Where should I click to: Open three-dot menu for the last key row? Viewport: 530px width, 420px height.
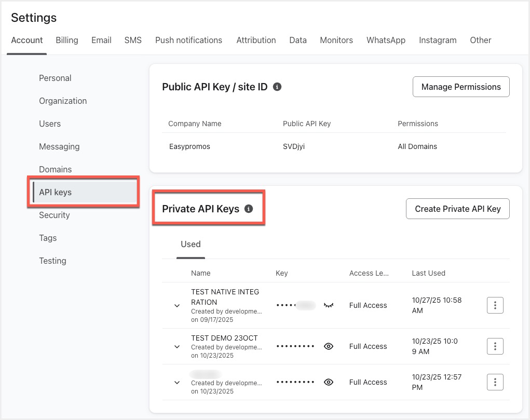pyautogui.click(x=495, y=382)
